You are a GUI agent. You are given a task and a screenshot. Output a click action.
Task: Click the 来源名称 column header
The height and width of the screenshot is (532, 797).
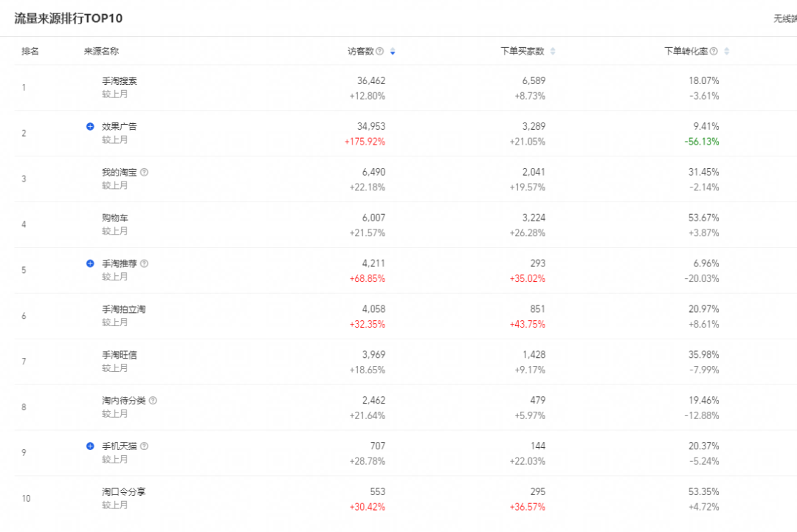click(x=101, y=52)
